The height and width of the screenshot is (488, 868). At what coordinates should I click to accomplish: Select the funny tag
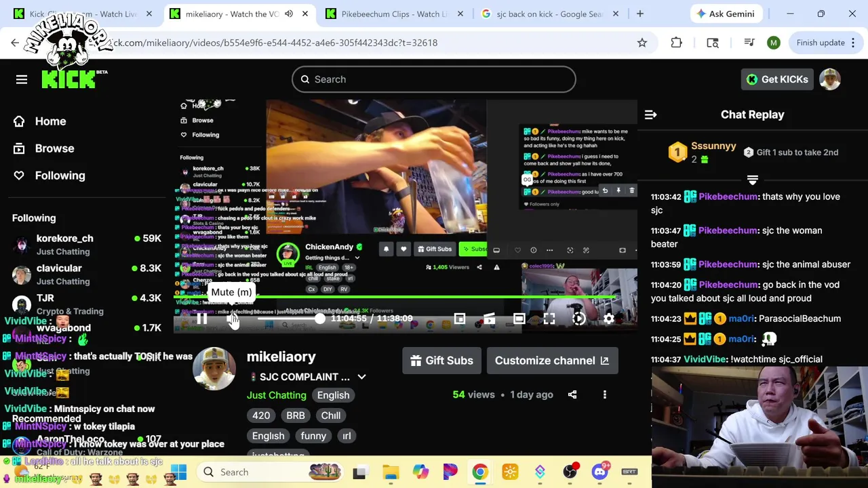pos(313,436)
